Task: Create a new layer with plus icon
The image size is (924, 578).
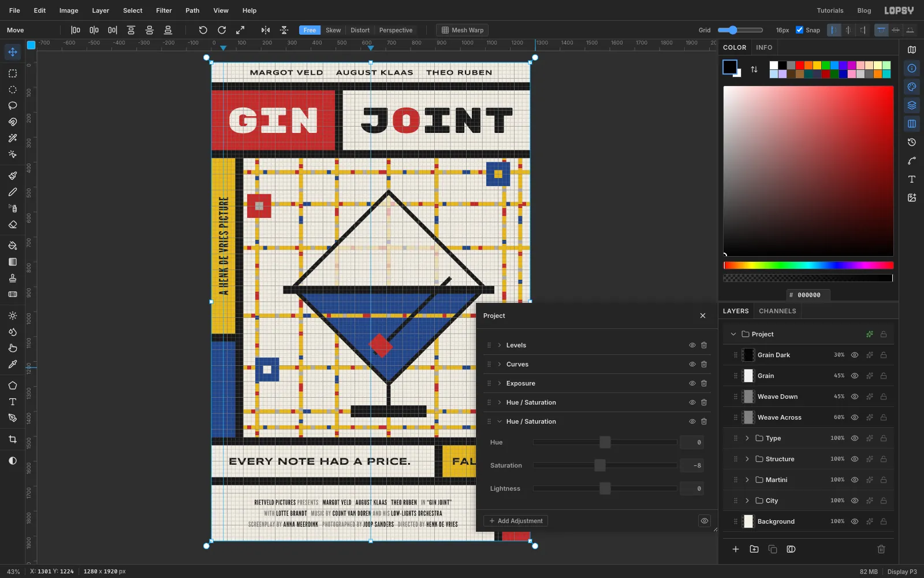Action: click(736, 549)
